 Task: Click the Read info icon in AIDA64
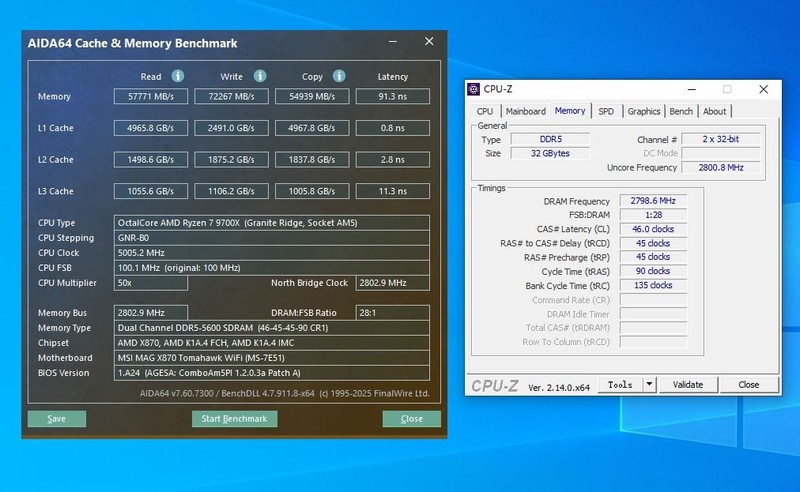178,76
